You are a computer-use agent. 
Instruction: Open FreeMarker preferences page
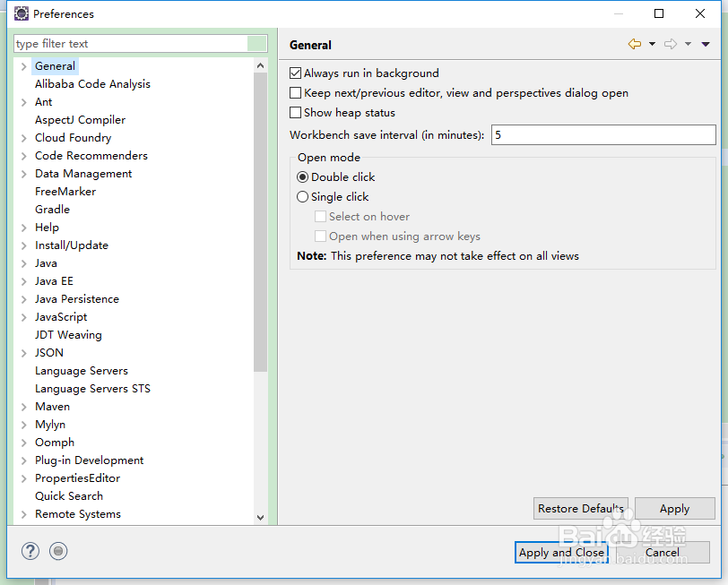65,192
